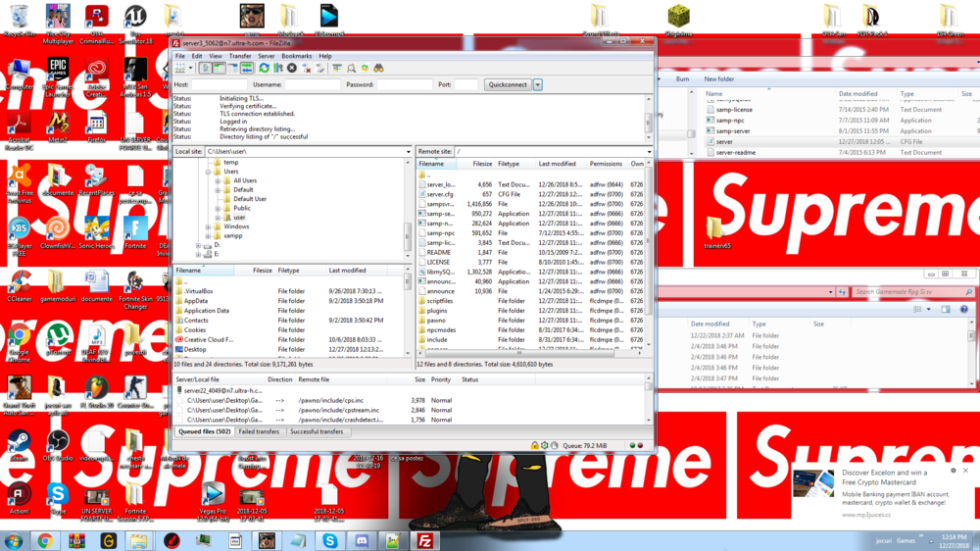Click the Process queue toolbar icon
The image size is (980, 551).
coord(278,69)
